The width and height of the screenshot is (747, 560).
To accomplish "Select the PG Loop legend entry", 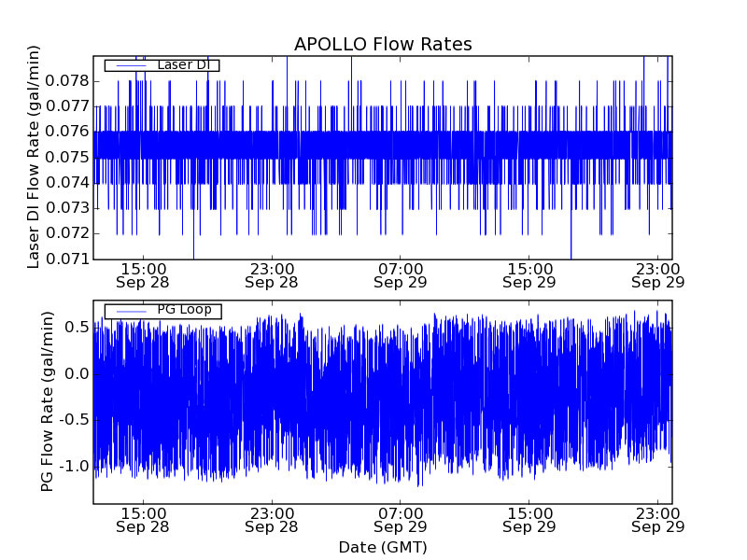I will click(x=162, y=311).
